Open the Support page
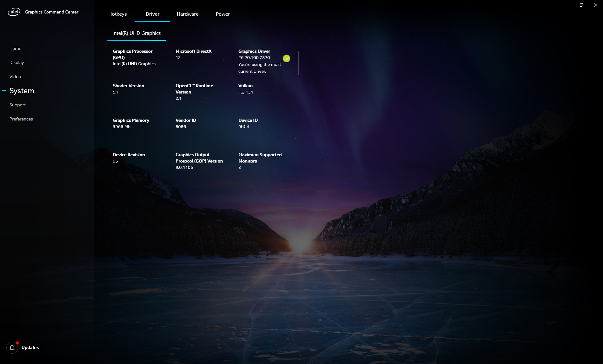Image resolution: width=603 pixels, height=364 pixels. [18, 105]
